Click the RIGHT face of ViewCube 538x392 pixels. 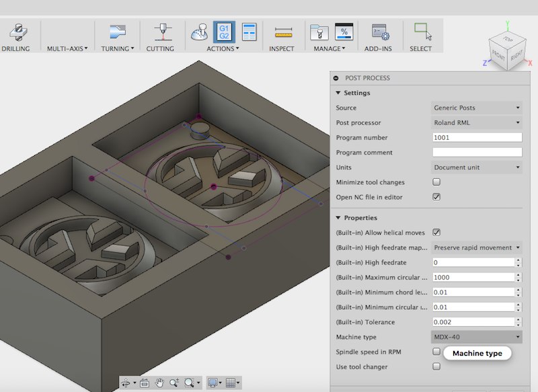(516, 55)
